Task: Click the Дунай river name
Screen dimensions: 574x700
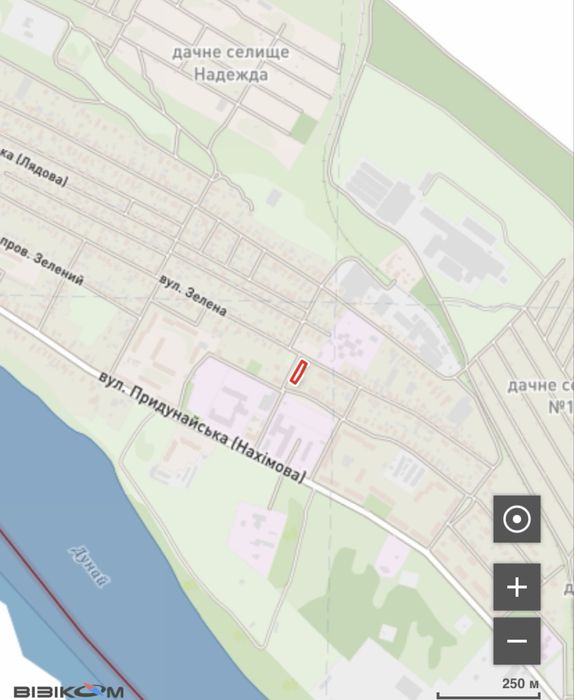Action: click(89, 566)
